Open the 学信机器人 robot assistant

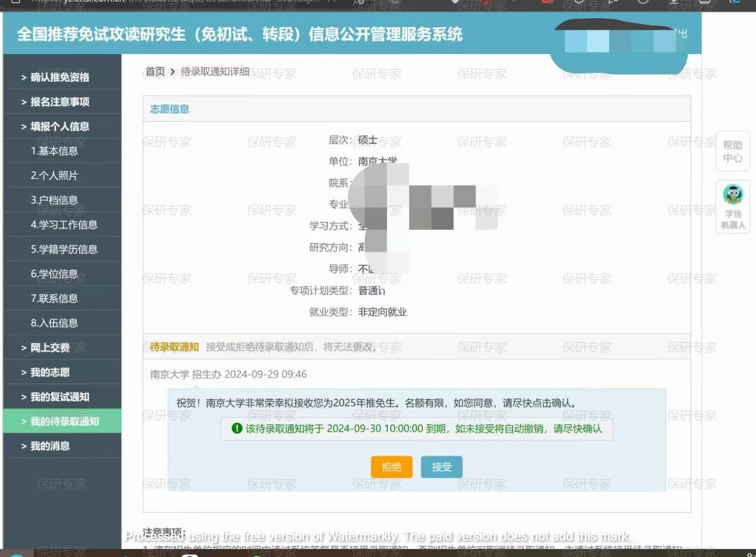click(733, 206)
